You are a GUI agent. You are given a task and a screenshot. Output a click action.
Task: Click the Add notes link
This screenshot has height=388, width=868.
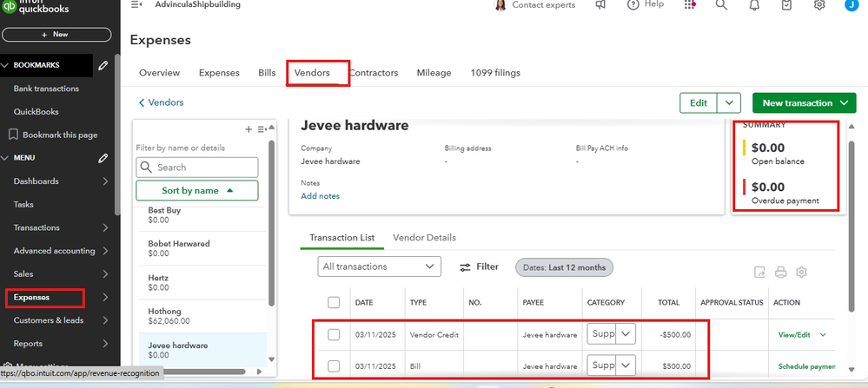321,196
